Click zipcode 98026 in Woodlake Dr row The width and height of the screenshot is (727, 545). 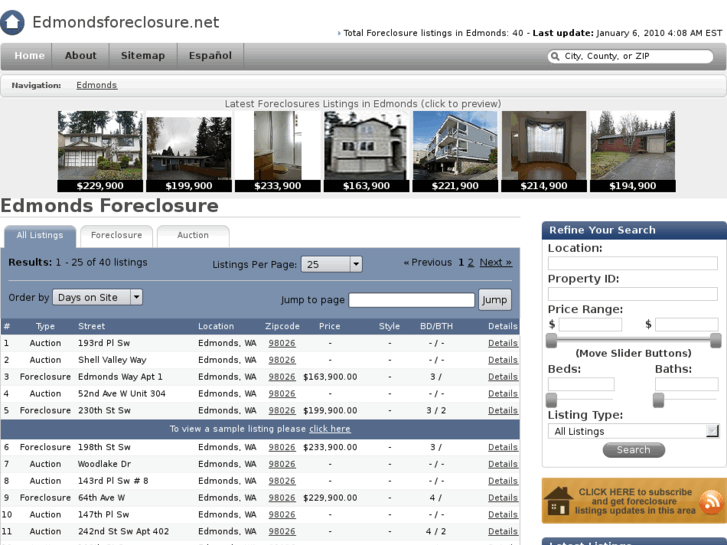282,464
